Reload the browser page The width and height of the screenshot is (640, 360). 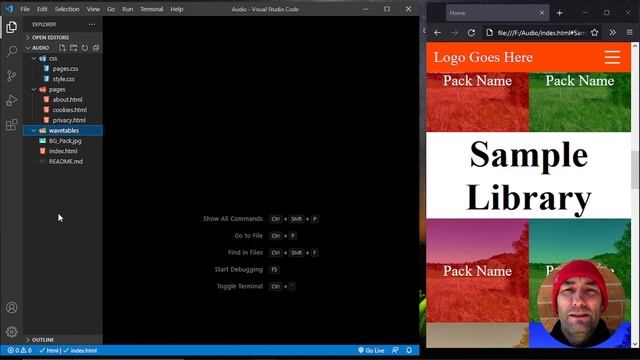(x=471, y=33)
